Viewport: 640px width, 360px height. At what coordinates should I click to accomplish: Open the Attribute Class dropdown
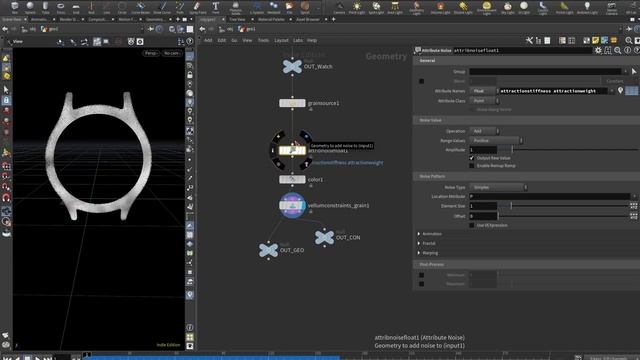tap(484, 101)
